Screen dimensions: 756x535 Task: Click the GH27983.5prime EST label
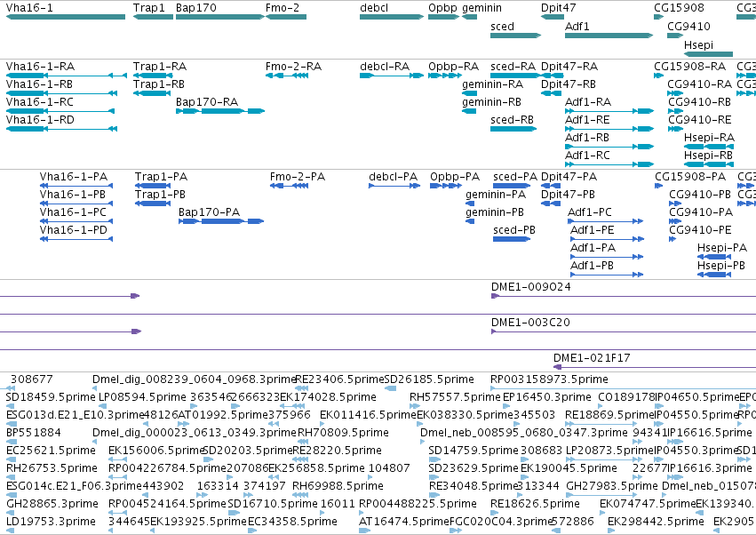tap(611, 486)
